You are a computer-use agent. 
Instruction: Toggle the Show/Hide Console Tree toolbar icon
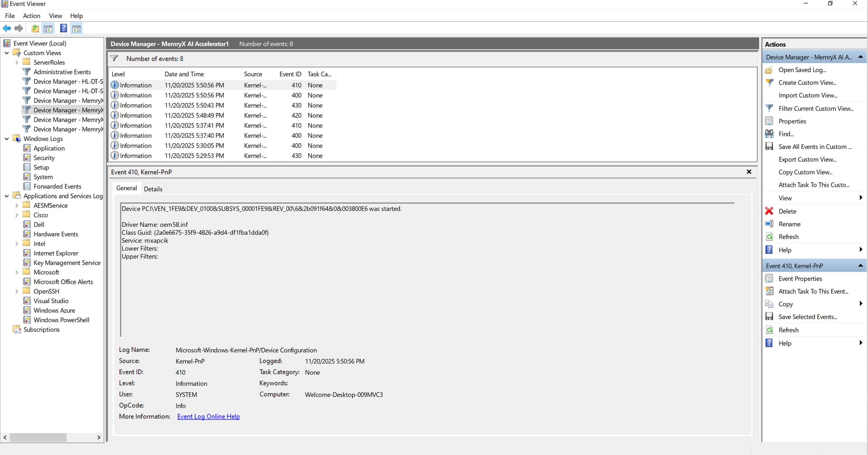[x=48, y=28]
